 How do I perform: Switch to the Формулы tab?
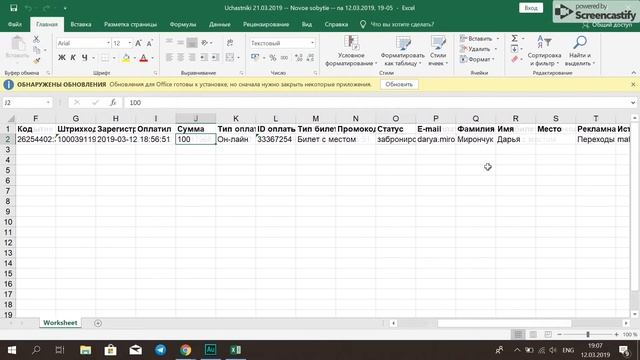[x=182, y=24]
